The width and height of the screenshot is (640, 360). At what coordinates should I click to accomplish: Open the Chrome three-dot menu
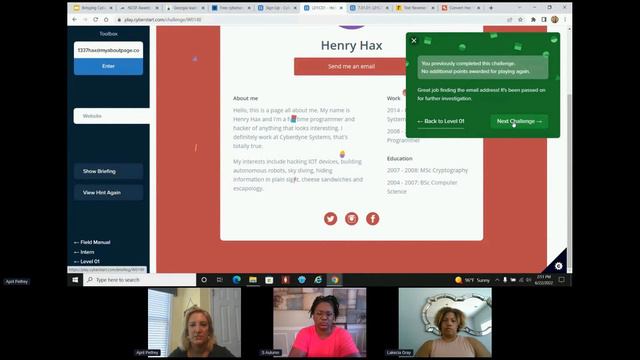[x=565, y=20]
